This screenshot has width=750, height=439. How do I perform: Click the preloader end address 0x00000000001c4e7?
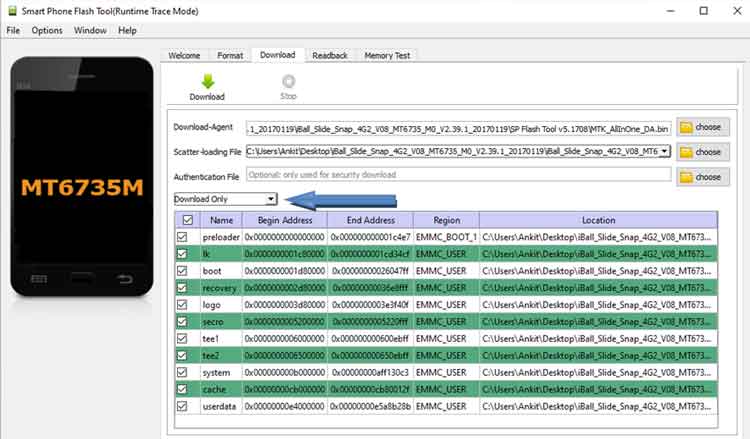[371, 237]
